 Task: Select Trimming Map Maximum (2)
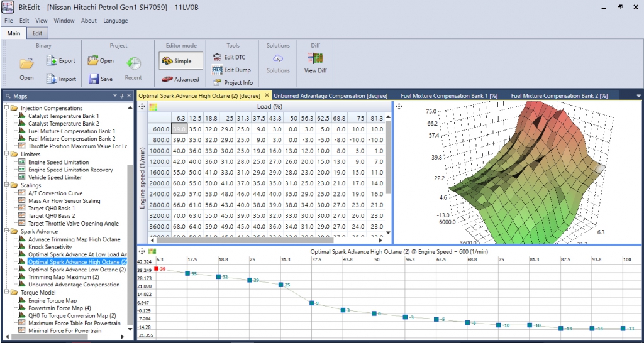click(64, 278)
